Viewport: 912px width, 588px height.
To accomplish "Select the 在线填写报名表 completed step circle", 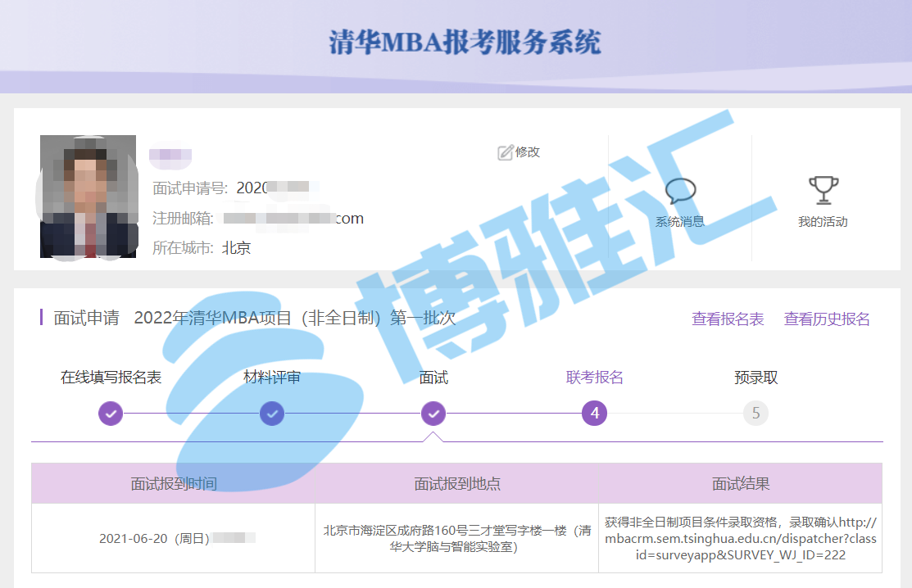I will (x=111, y=413).
